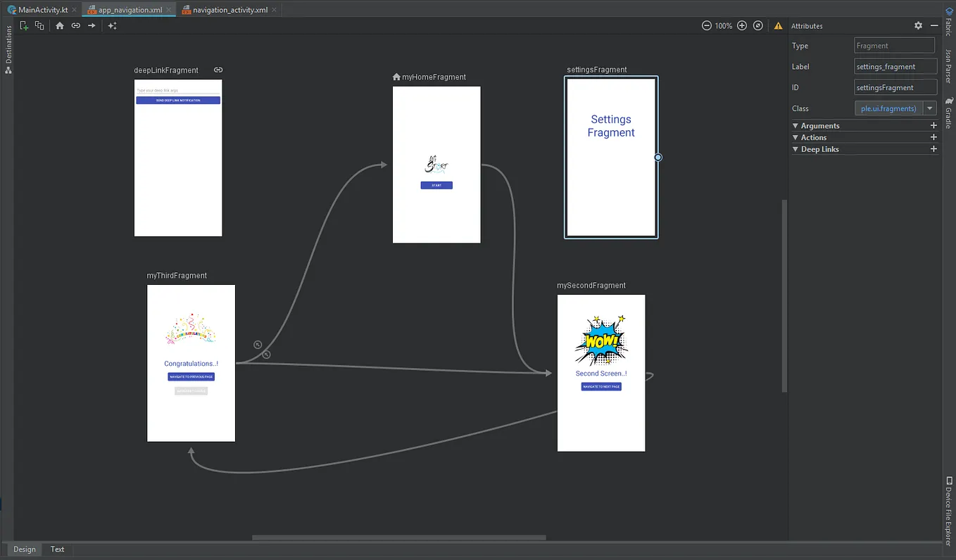Add a new Argument with the plus button

click(933, 125)
